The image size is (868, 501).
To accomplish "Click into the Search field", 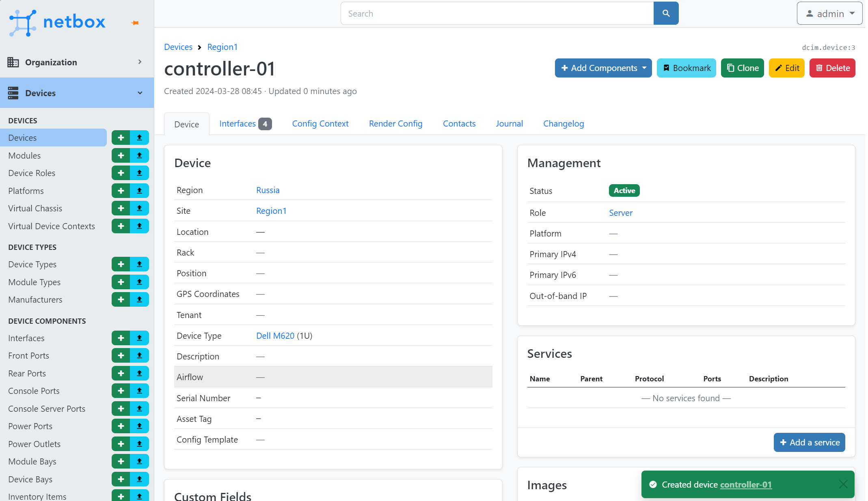I will point(497,13).
